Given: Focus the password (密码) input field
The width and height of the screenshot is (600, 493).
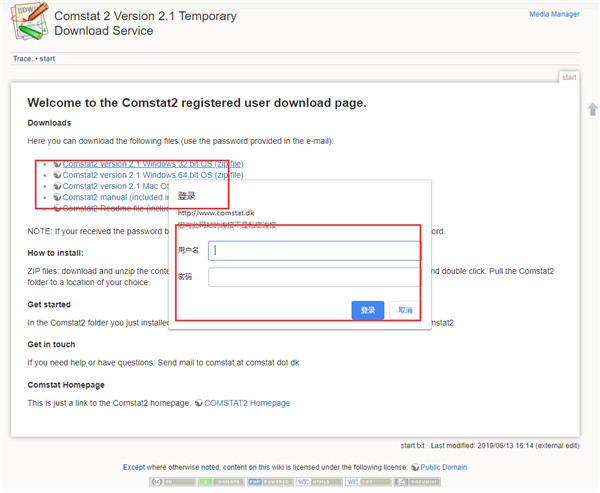Looking at the screenshot, I should pos(314,277).
